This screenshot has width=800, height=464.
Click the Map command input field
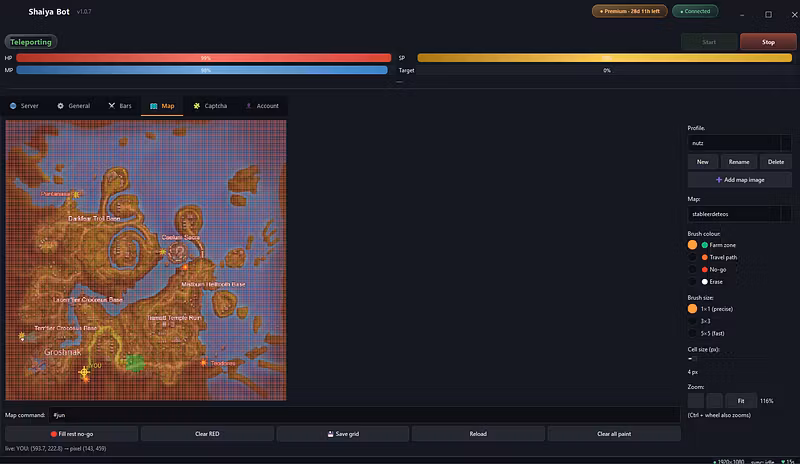364,415
